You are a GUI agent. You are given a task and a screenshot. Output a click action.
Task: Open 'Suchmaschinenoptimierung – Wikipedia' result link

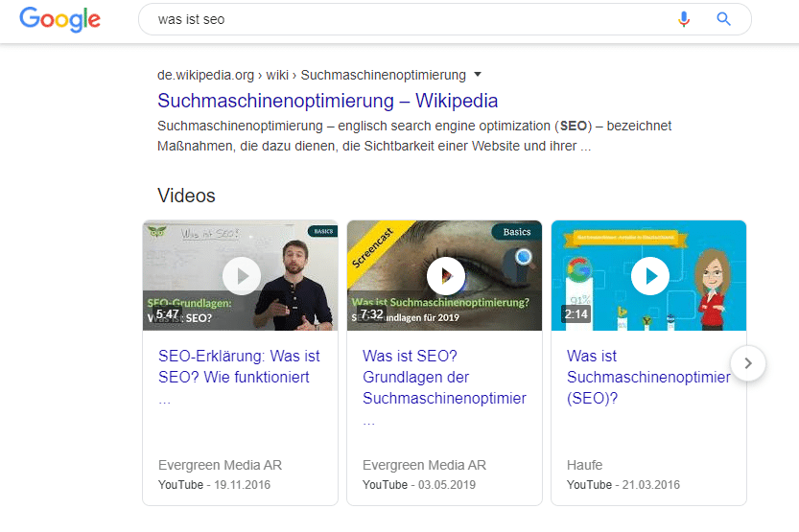point(328,101)
